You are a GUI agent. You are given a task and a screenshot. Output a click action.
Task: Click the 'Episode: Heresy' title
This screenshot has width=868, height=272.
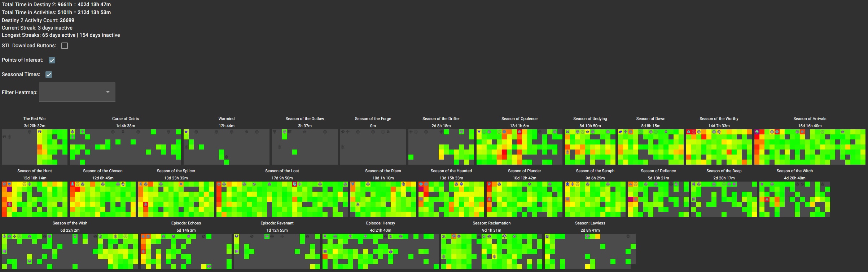381,223
